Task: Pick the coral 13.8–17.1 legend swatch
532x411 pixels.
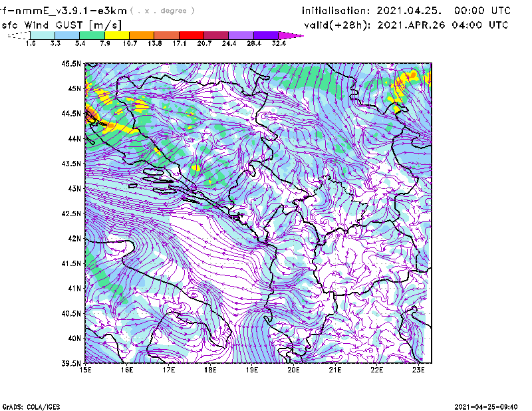Action: coord(167,35)
